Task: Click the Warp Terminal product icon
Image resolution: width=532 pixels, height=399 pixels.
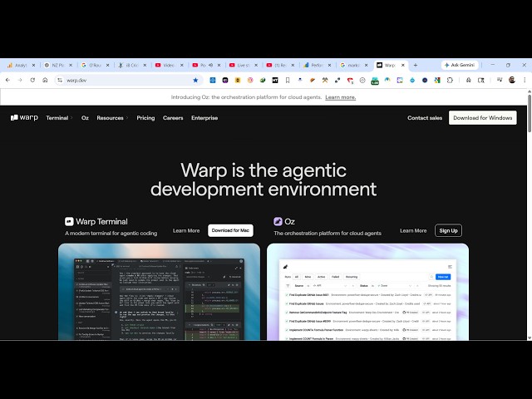Action: (x=69, y=222)
